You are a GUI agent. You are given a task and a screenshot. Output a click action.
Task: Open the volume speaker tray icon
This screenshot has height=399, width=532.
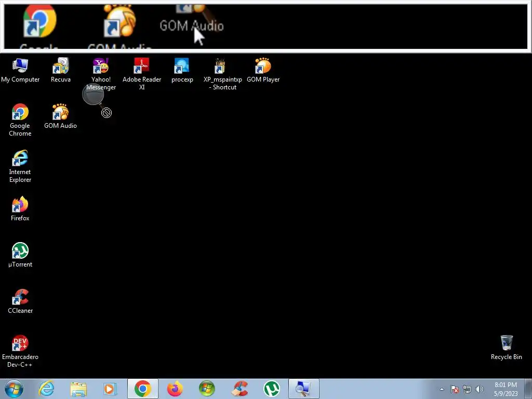480,389
